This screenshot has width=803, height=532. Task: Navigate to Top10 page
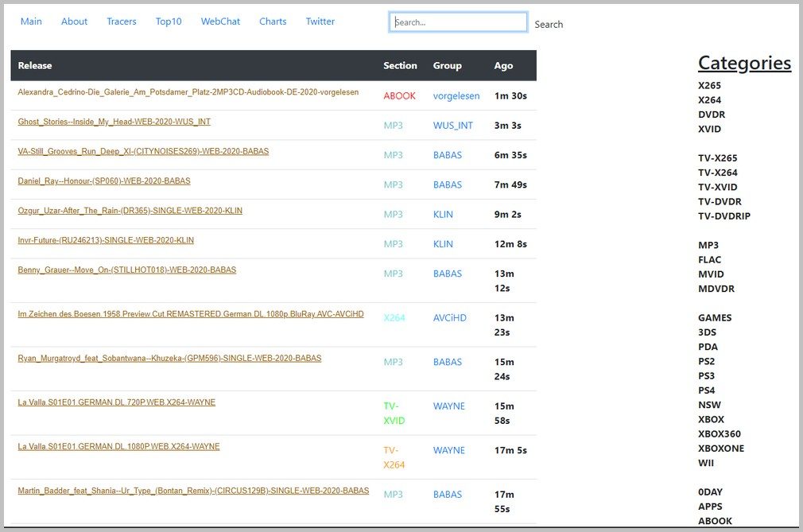tap(169, 21)
